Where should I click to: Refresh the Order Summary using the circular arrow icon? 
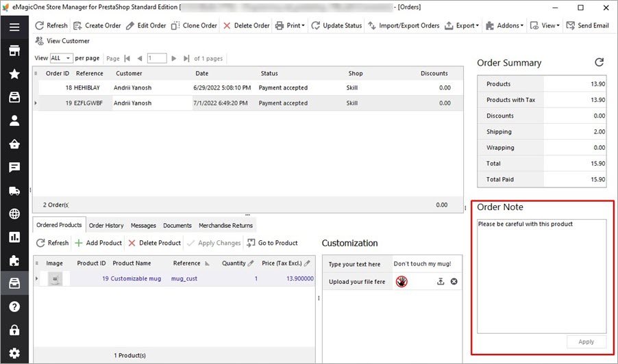click(599, 62)
